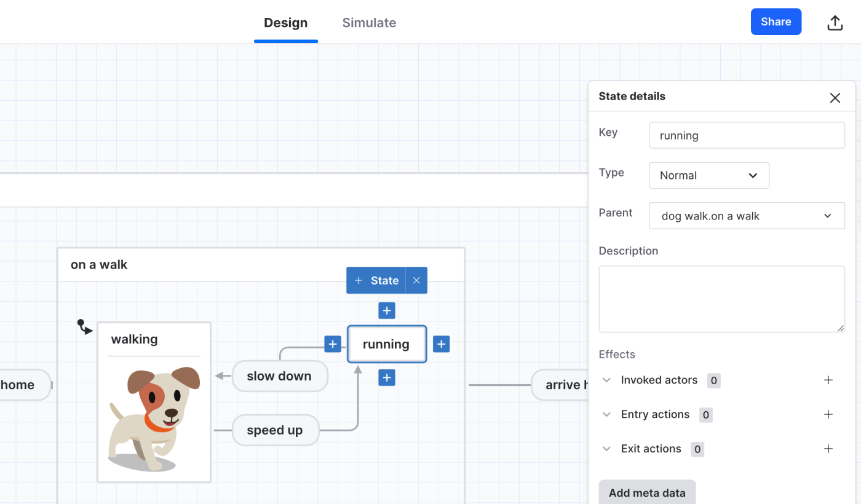Viewport: 861px width, 504px height.
Task: Dismiss the State toolbar with its X icon
Action: (x=416, y=280)
